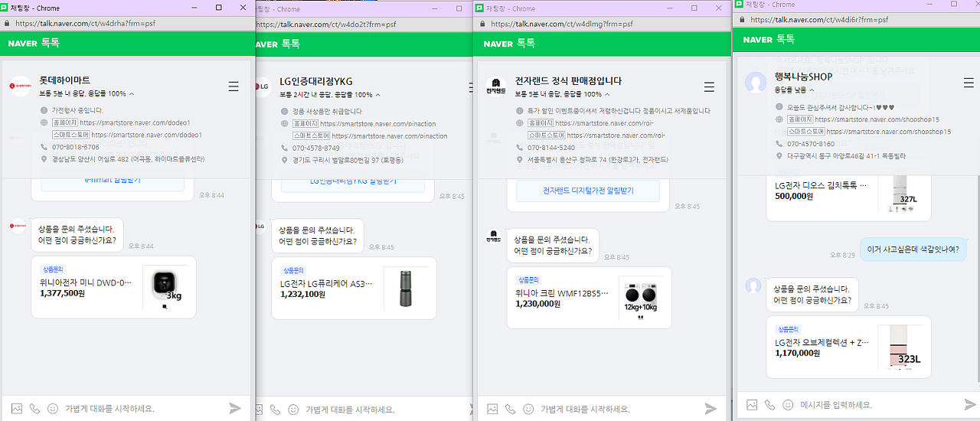Viewport: 980px width, 421px height.
Task: Click NAVER 톡톡 logo in 롯데하이마트 window
Action: pyautogui.click(x=34, y=44)
